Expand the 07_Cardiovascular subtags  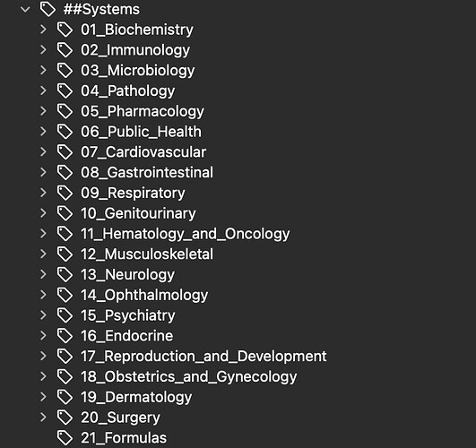pos(43,151)
